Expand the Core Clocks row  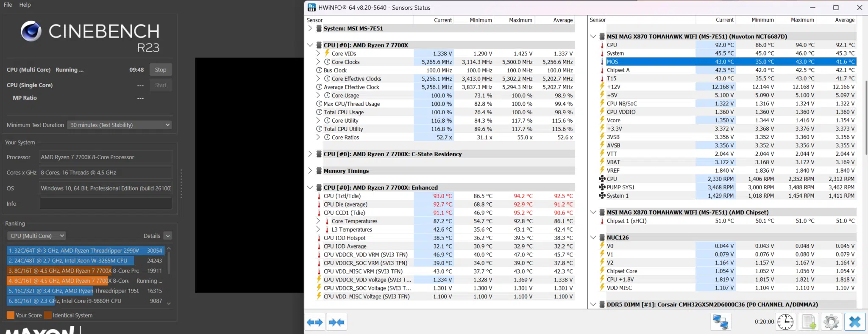(x=318, y=62)
